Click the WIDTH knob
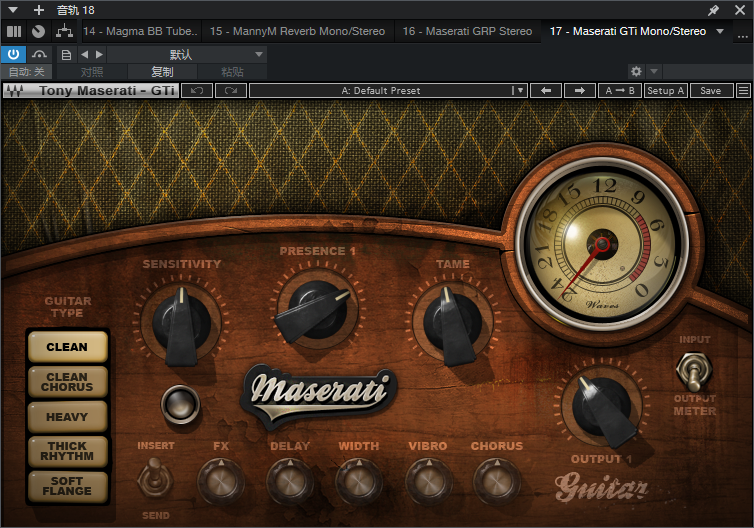The width and height of the screenshot is (754, 528). (x=359, y=481)
